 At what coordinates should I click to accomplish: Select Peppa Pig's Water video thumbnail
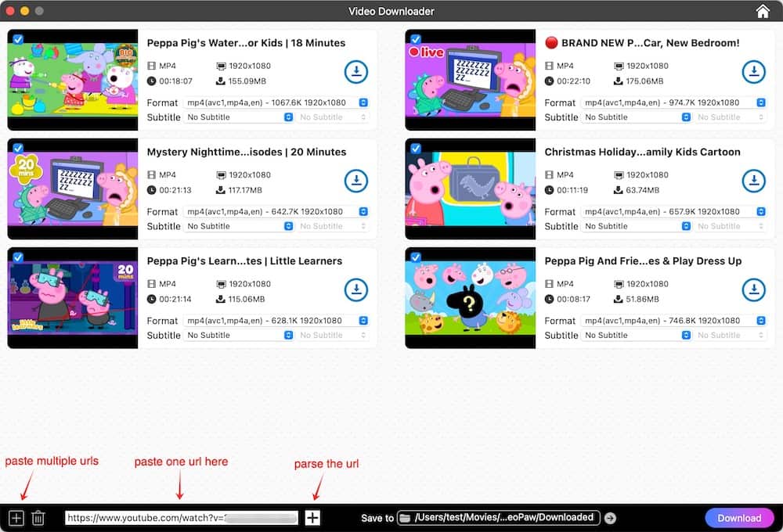tap(72, 80)
